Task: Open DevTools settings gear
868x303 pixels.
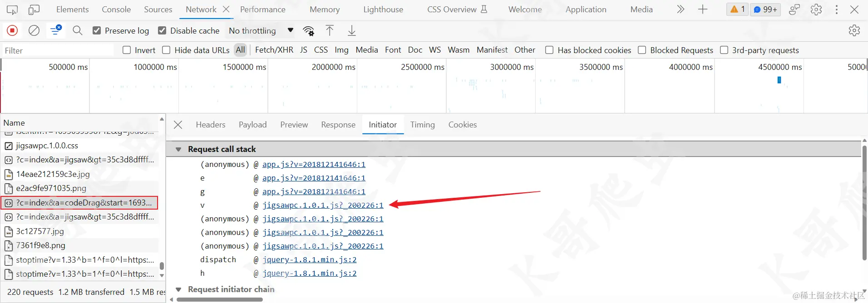Action: click(816, 10)
